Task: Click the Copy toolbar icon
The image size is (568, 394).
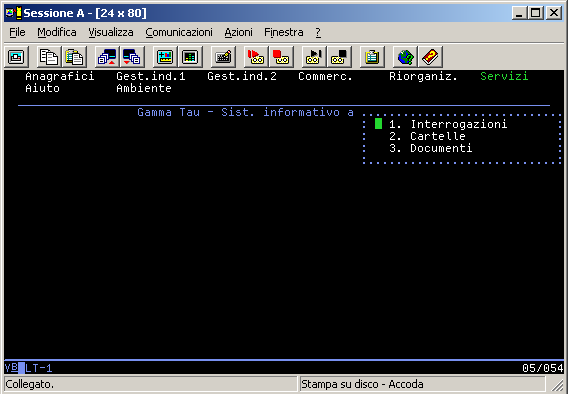Action: tap(49, 57)
